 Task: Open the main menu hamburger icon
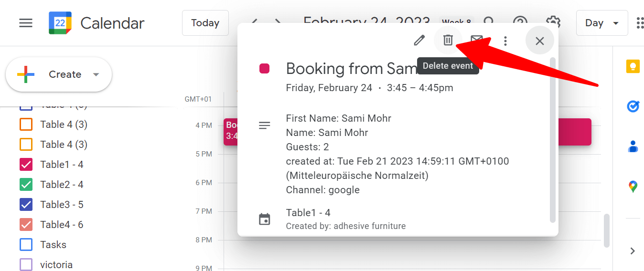pyautogui.click(x=26, y=23)
